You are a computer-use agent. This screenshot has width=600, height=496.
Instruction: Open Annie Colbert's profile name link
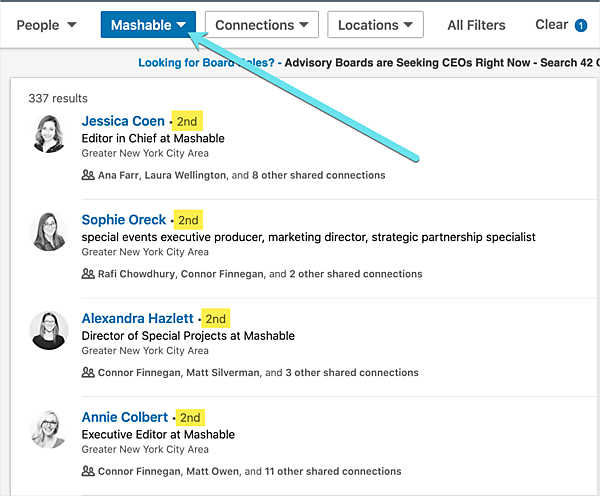click(123, 417)
